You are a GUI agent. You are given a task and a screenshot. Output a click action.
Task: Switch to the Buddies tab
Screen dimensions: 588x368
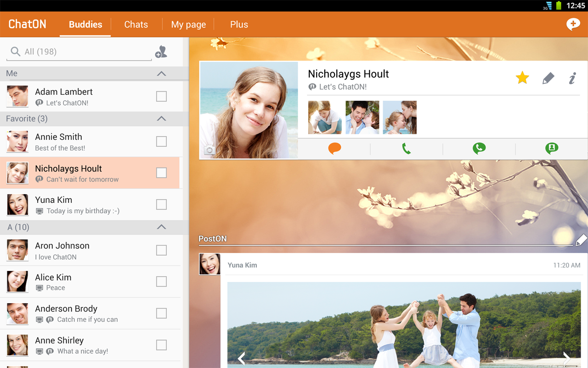point(85,24)
